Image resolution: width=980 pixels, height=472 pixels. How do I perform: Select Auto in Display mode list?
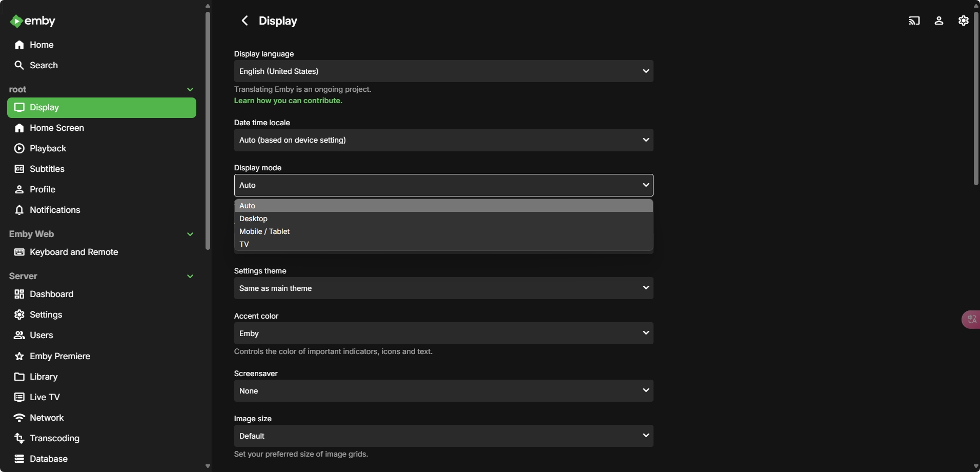444,206
